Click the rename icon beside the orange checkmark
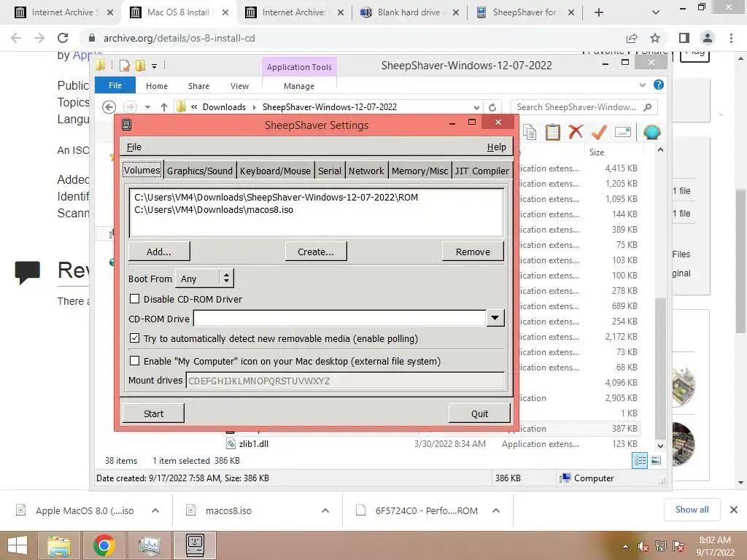 (x=623, y=132)
